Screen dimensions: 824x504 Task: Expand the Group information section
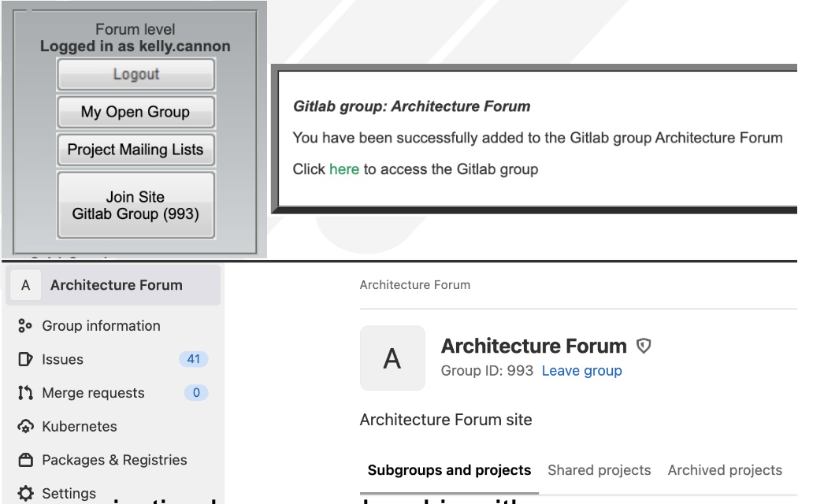102,325
